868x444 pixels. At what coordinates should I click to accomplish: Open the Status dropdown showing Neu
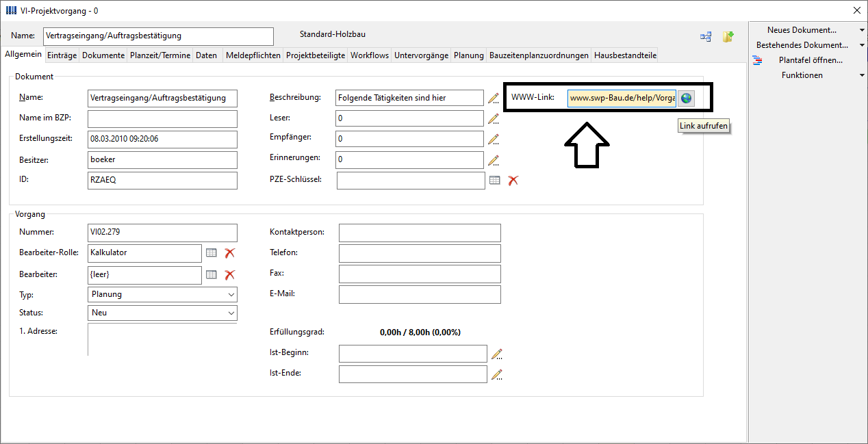(x=163, y=313)
